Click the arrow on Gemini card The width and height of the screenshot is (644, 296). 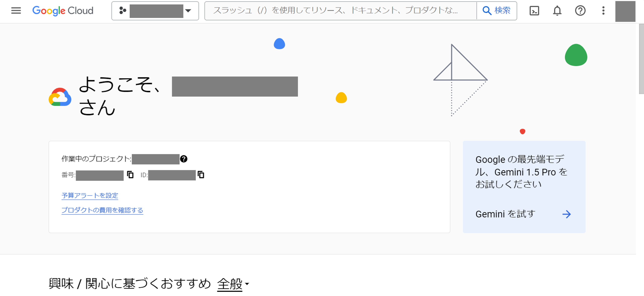tap(566, 214)
